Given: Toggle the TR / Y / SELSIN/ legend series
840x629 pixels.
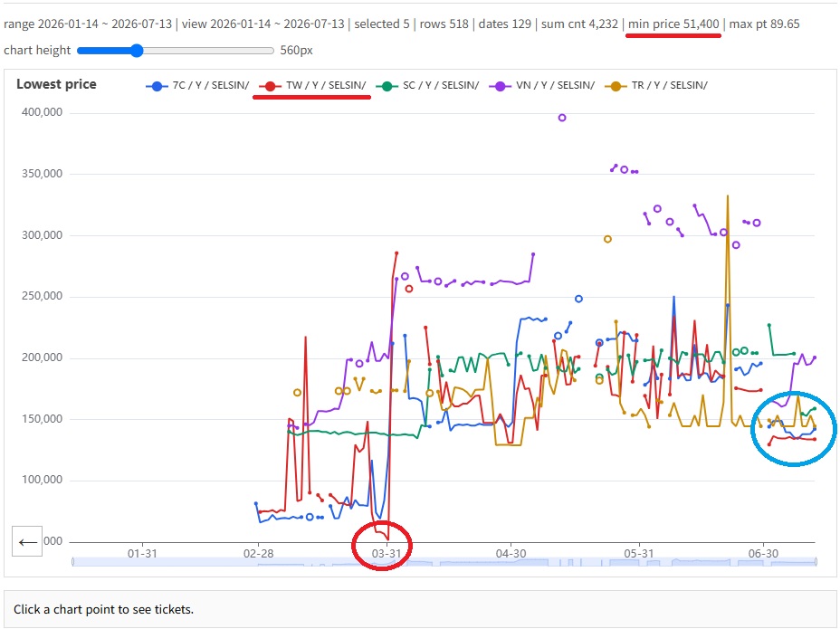Looking at the screenshot, I should pos(656,85).
